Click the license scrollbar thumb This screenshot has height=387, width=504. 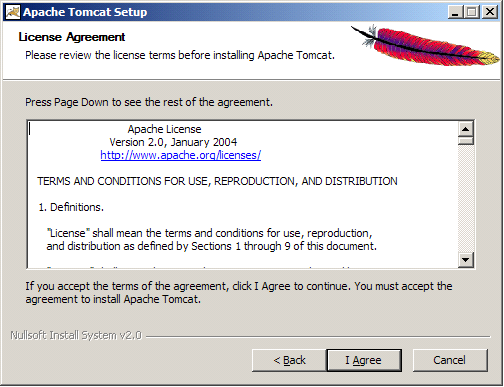point(466,141)
